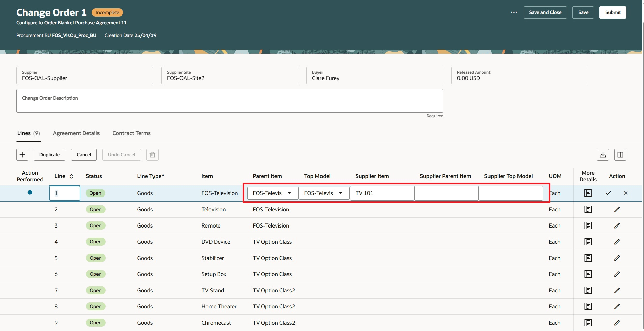Select the Action Performed indicator on line 1

point(30,192)
